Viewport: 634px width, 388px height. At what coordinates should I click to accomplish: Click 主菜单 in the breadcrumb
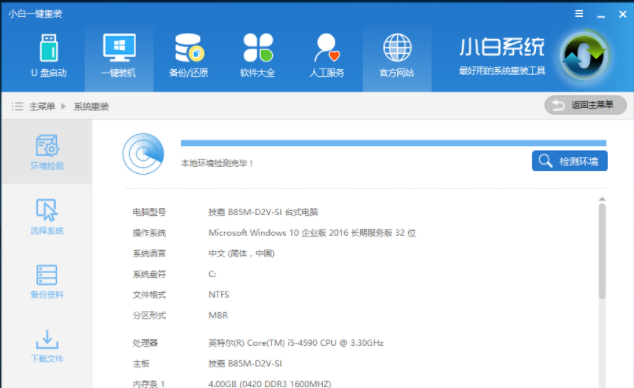tap(42, 106)
